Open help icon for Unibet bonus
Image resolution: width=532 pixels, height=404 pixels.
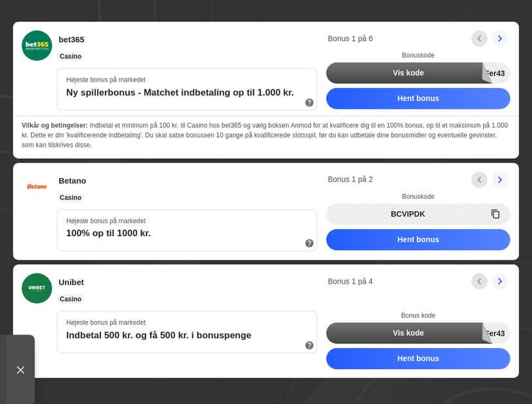coord(309,345)
